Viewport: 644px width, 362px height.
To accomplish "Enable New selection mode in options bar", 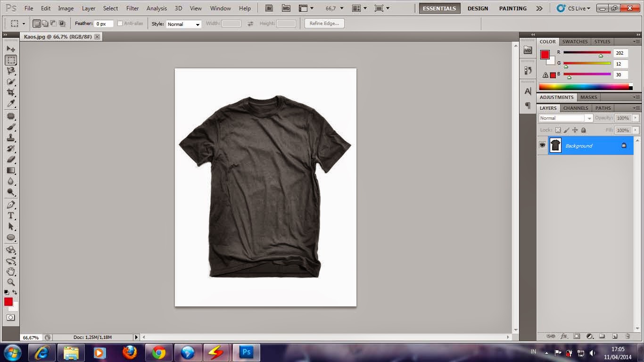I will coord(37,24).
